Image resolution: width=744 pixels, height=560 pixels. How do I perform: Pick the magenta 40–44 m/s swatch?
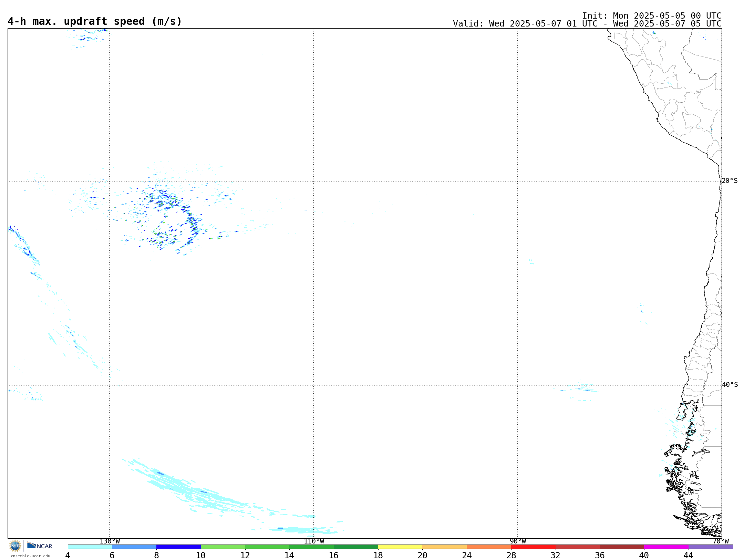[666, 547]
